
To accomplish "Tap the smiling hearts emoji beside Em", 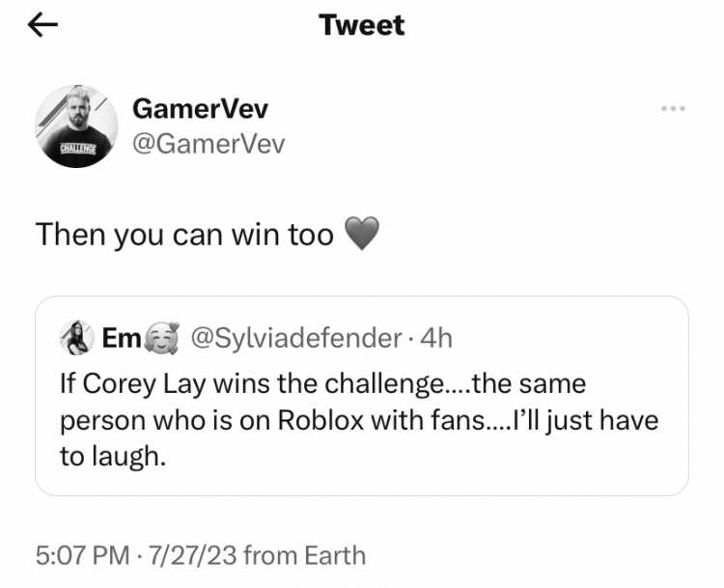I will (161, 338).
